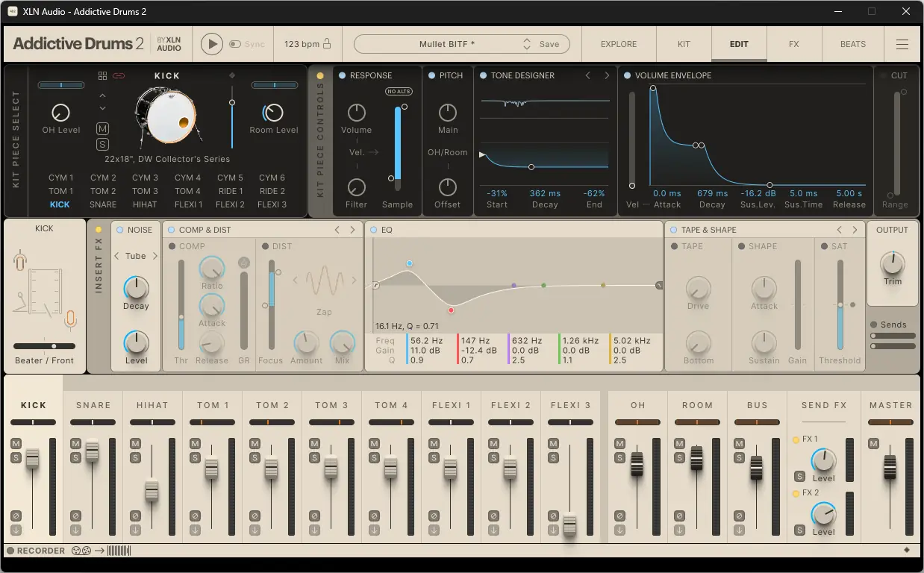Mute the Kick kit piece with the M button
924x573 pixels.
pos(101,128)
